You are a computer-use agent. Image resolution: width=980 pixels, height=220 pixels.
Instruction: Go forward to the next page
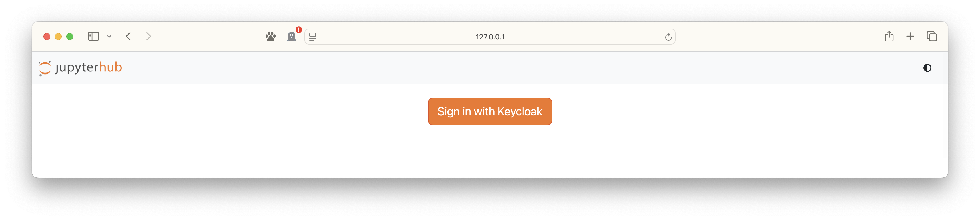[x=149, y=37]
